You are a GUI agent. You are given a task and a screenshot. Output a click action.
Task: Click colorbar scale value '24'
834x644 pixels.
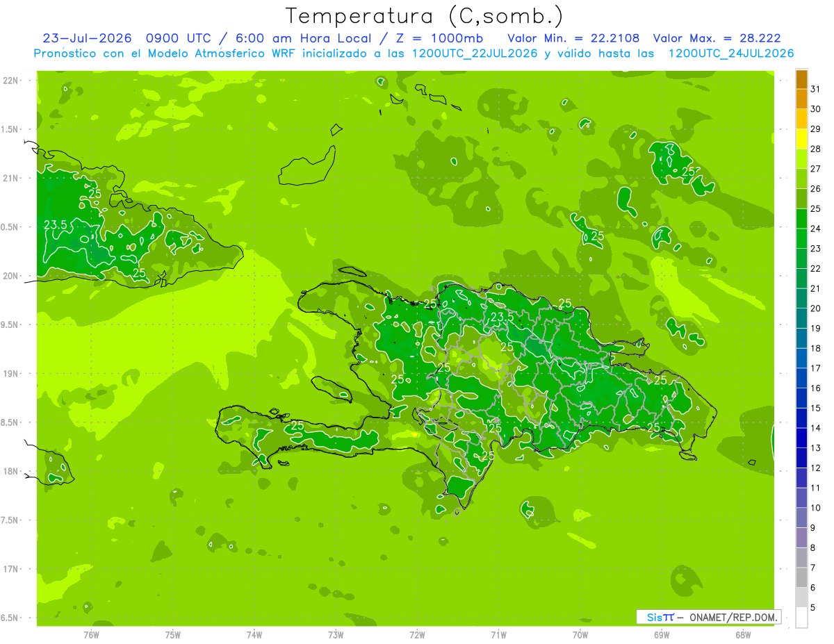point(815,228)
